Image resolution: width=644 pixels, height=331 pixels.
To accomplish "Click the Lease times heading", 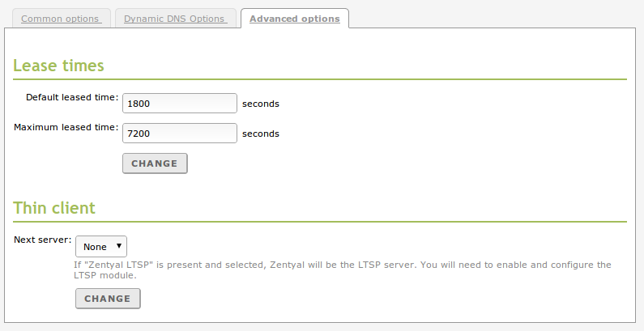I will click(x=58, y=66).
